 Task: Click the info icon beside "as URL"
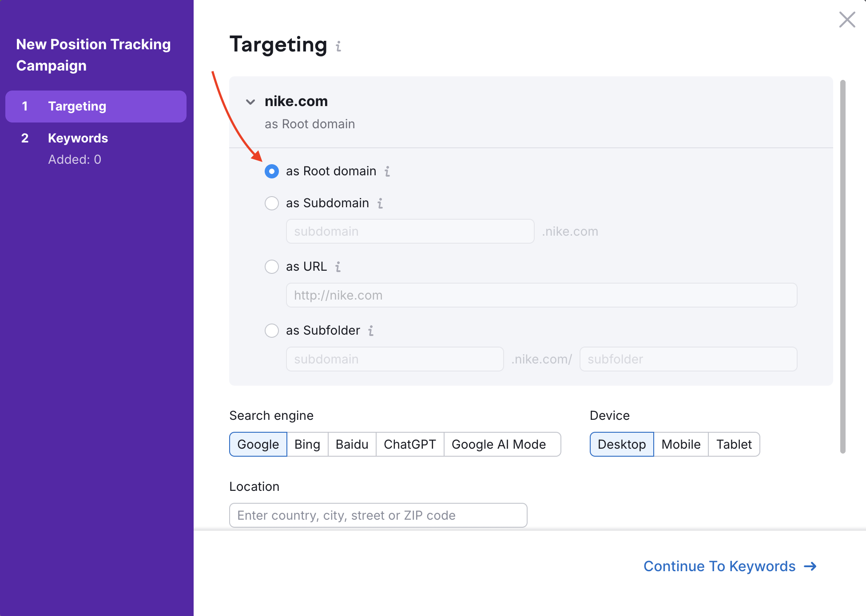[338, 267]
